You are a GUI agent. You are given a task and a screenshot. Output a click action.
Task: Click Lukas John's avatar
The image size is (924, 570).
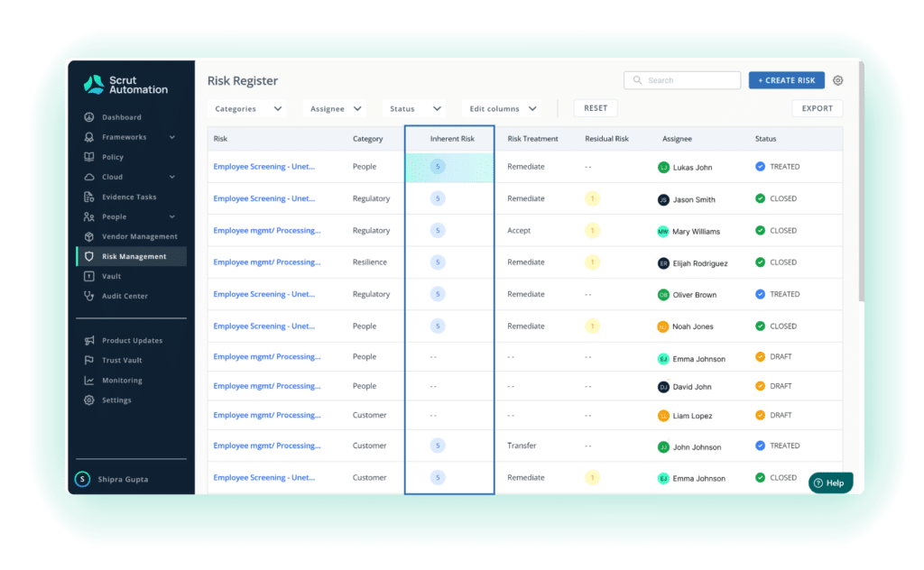click(x=663, y=167)
